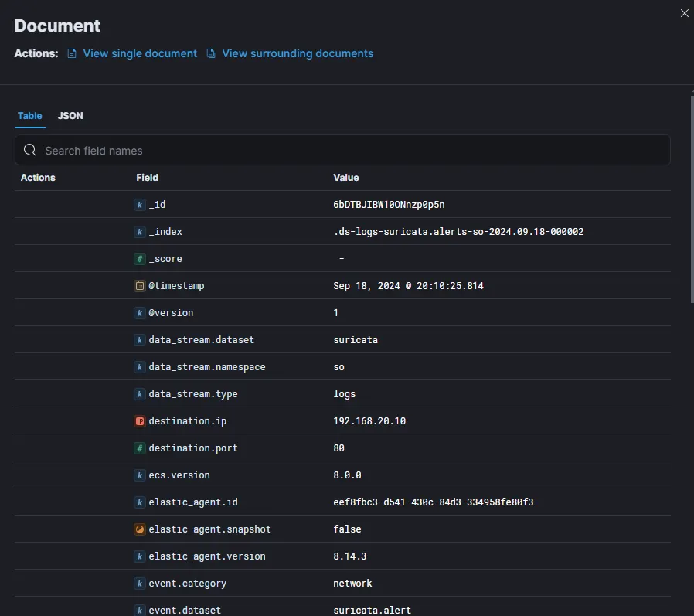Click document icon beside View single document
Image resolution: width=694 pixels, height=616 pixels.
point(72,54)
